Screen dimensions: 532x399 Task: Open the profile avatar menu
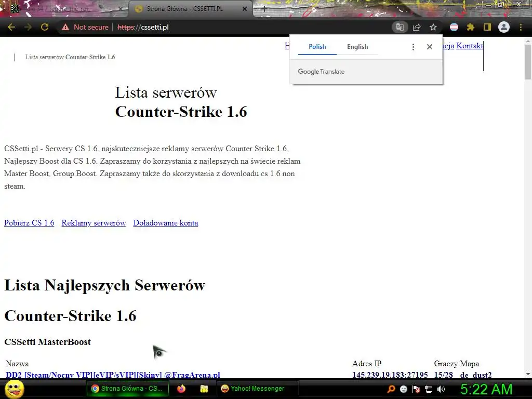[504, 27]
